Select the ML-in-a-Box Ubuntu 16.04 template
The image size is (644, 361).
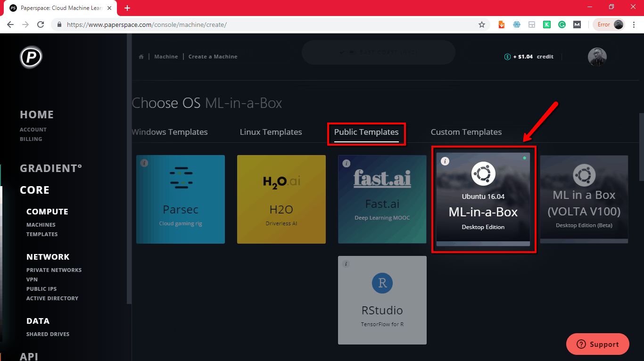(483, 199)
